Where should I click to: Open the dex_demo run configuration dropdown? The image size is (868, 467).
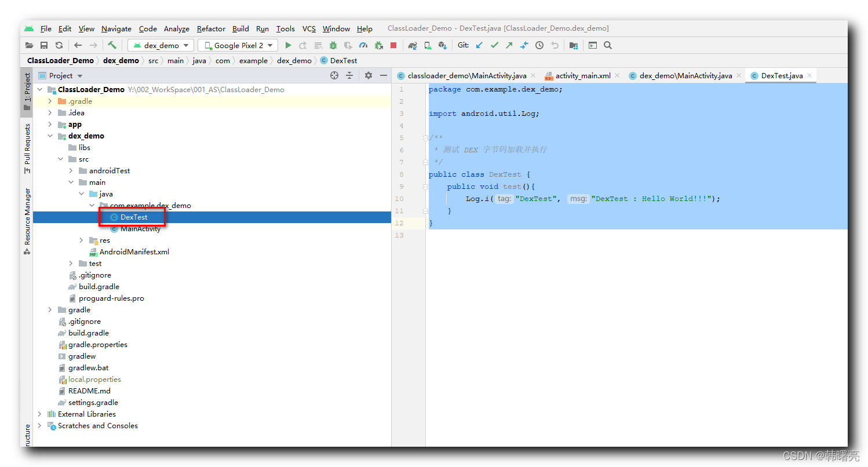click(161, 45)
